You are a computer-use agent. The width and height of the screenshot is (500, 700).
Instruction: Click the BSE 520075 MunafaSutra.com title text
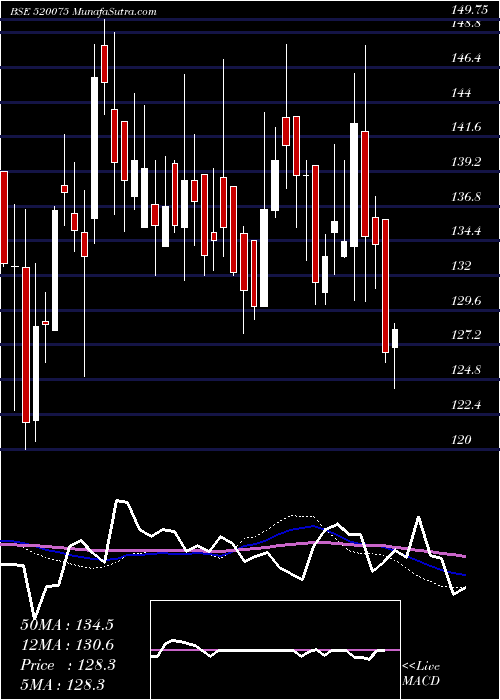point(83,12)
